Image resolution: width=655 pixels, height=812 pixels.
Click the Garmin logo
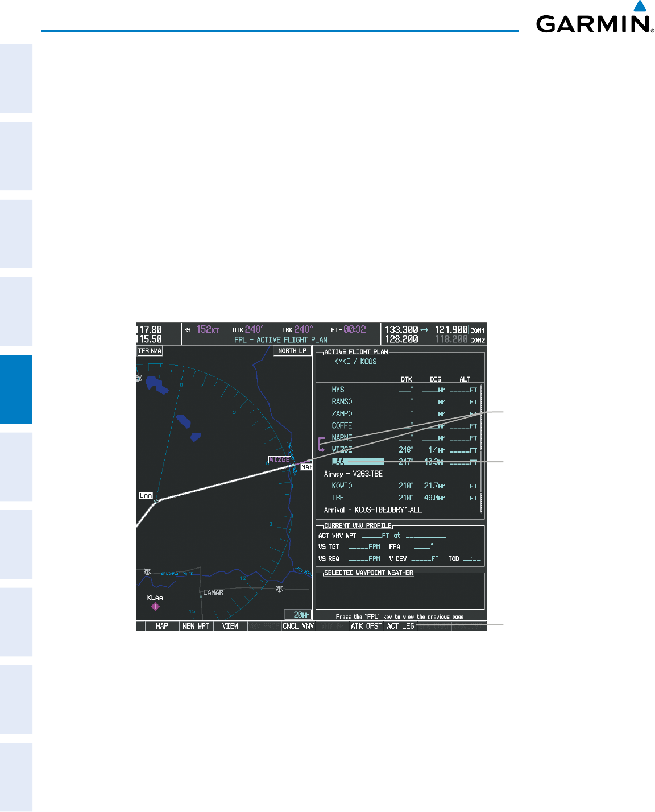595,18
